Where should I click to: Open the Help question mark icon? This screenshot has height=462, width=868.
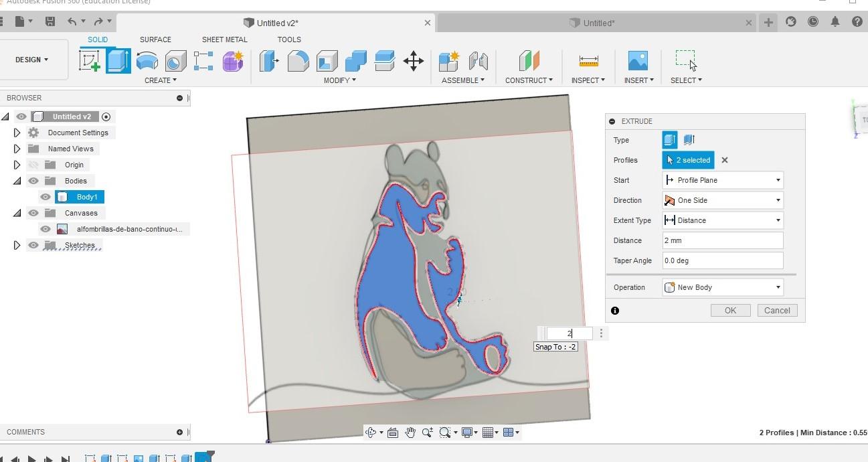[857, 22]
